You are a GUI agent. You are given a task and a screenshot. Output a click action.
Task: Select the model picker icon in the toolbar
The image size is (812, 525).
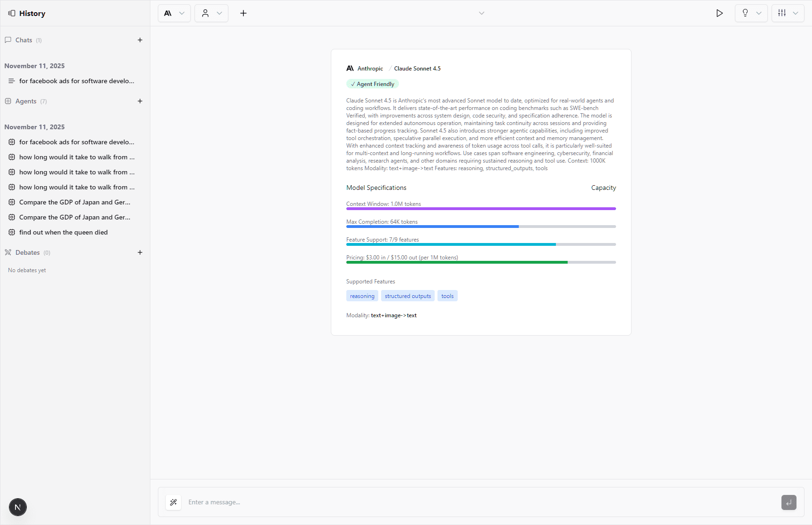[168, 13]
